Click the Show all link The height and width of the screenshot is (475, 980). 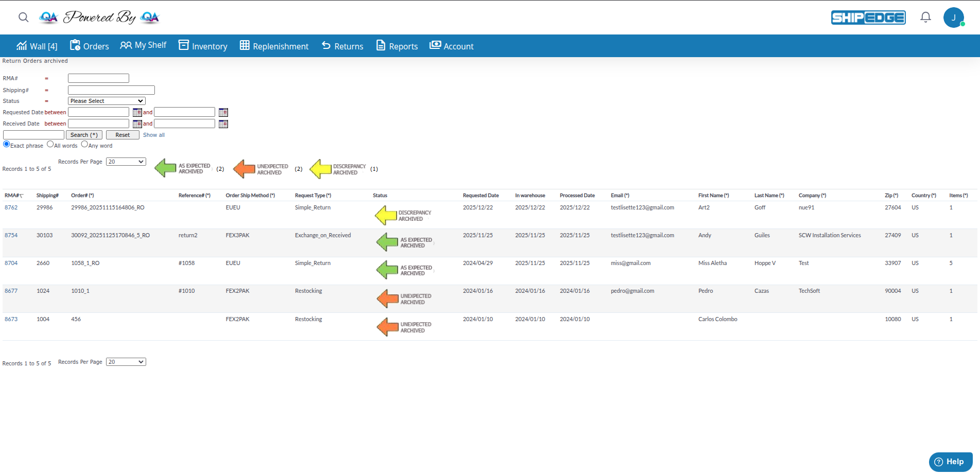[153, 135]
